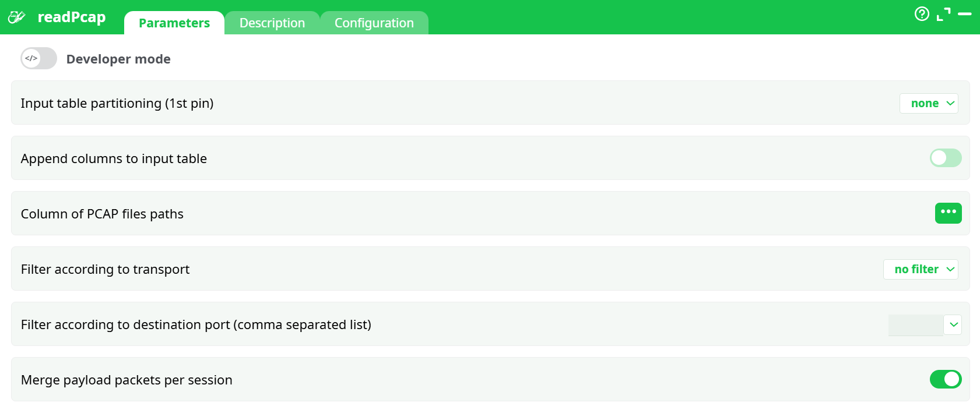Focus the destination port input field
Image resolution: width=980 pixels, height=406 pixels.
tap(915, 325)
